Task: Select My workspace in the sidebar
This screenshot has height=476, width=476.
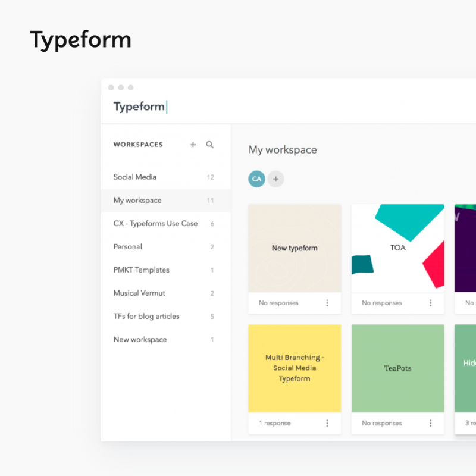Action: pos(166,201)
